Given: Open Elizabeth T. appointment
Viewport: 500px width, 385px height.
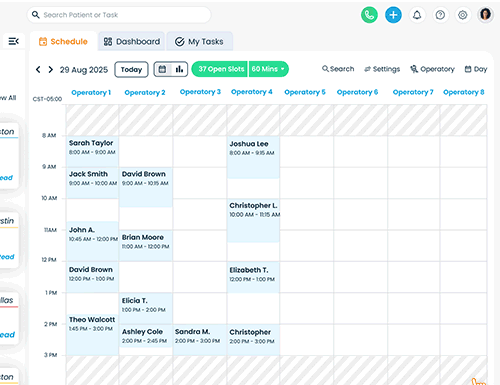Looking at the screenshot, I should click(x=253, y=277).
